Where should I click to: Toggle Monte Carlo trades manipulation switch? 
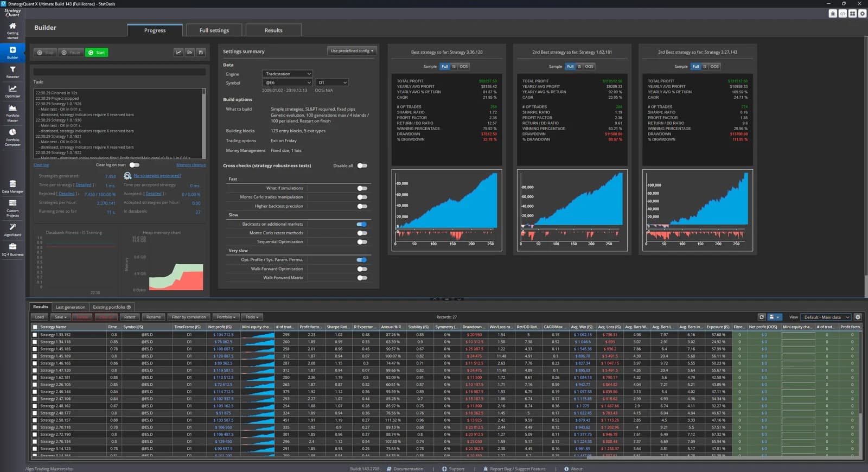pyautogui.click(x=362, y=197)
